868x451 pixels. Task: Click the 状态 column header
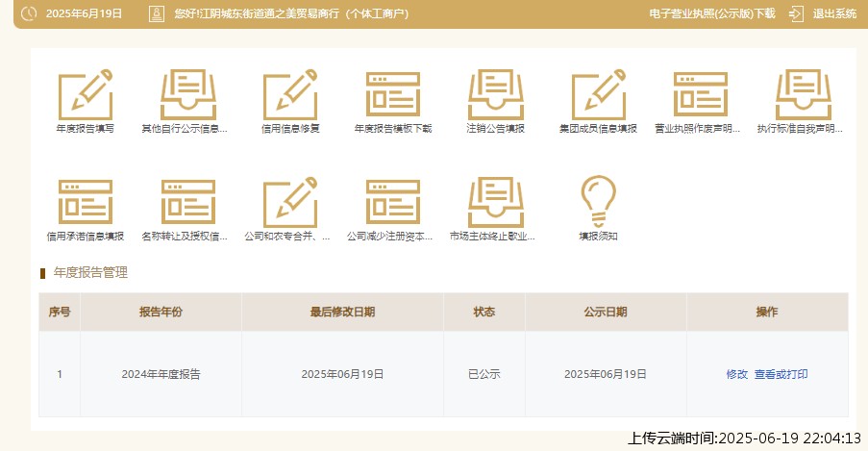click(484, 312)
